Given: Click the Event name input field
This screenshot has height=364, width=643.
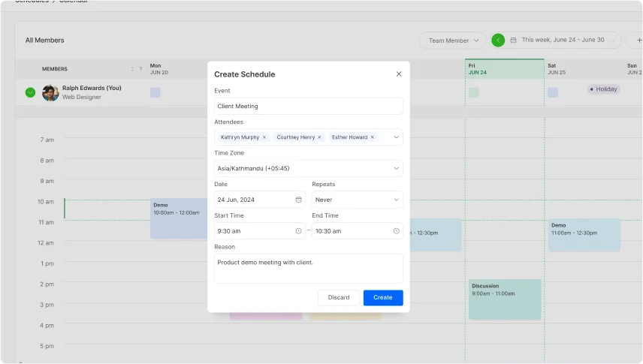Looking at the screenshot, I should click(x=308, y=106).
